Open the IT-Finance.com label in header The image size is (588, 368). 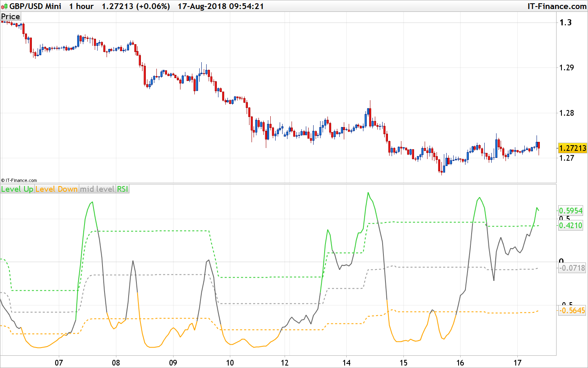click(557, 6)
